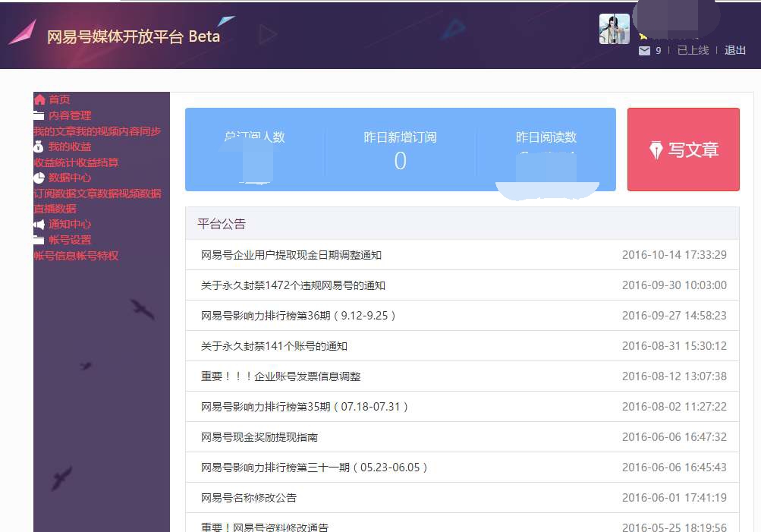Click the pie chart icon for 数据中心

pyautogui.click(x=39, y=178)
